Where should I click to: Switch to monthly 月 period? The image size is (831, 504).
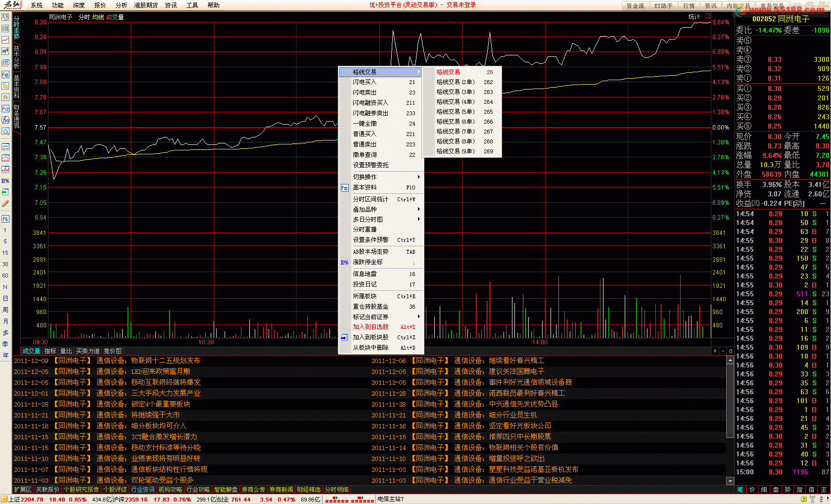coord(5,321)
